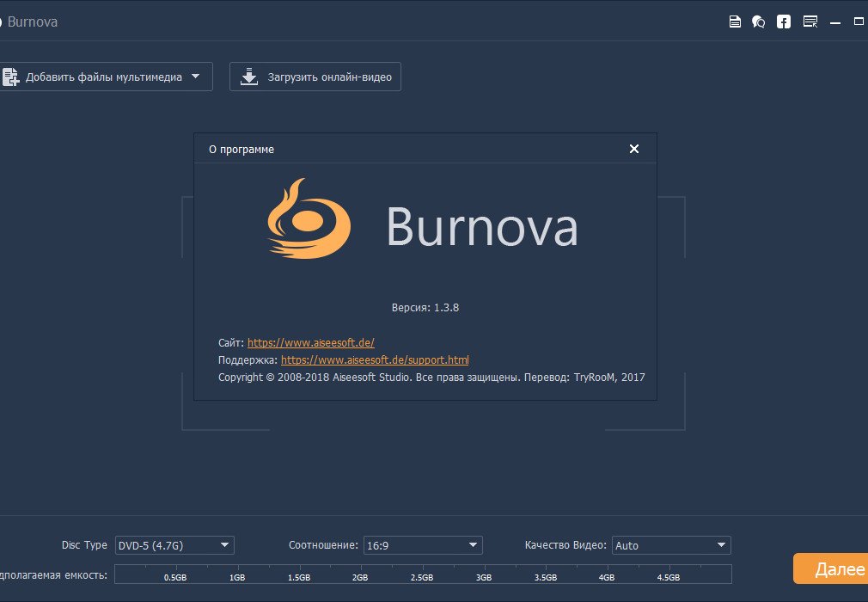Click the 0.5GB capacity mark

tap(175, 577)
